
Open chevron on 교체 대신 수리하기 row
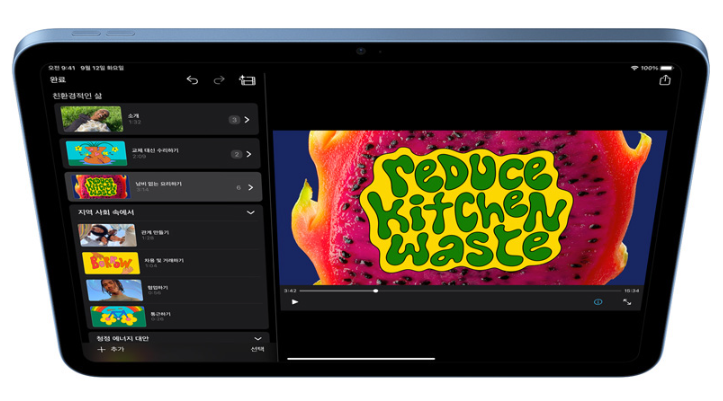click(249, 154)
